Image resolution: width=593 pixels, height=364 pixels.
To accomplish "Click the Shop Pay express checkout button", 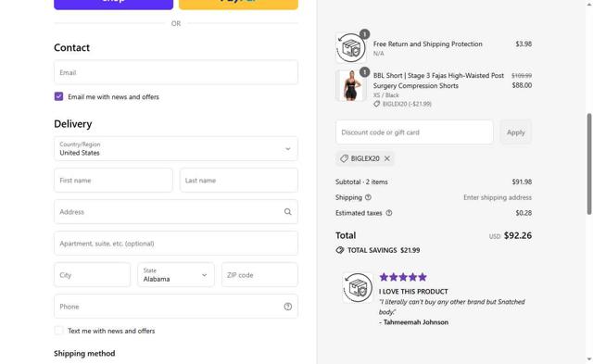I will (113, 4).
